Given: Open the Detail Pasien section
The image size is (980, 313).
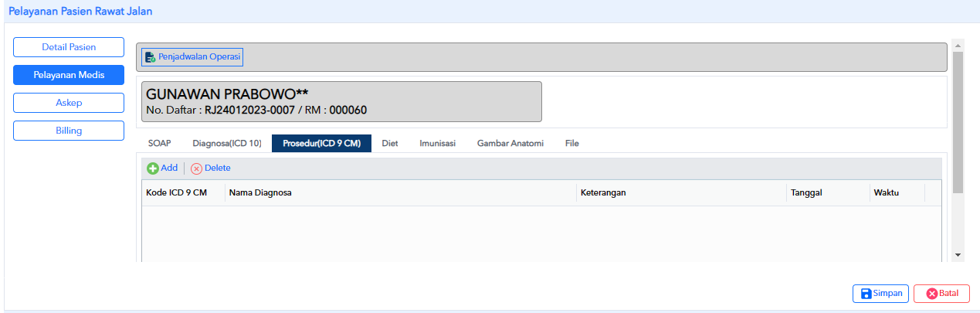Looking at the screenshot, I should 69,47.
